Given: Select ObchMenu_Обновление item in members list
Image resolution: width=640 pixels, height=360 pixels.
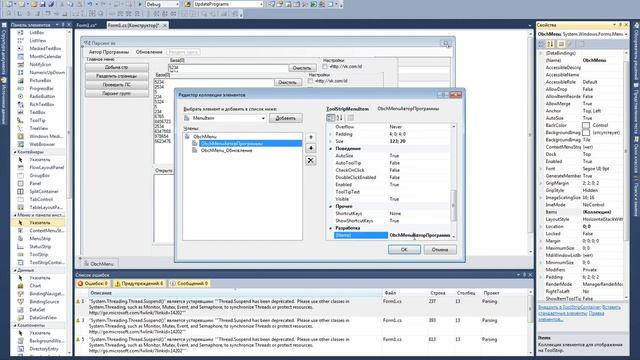Looking at the screenshot, I should (x=227, y=151).
